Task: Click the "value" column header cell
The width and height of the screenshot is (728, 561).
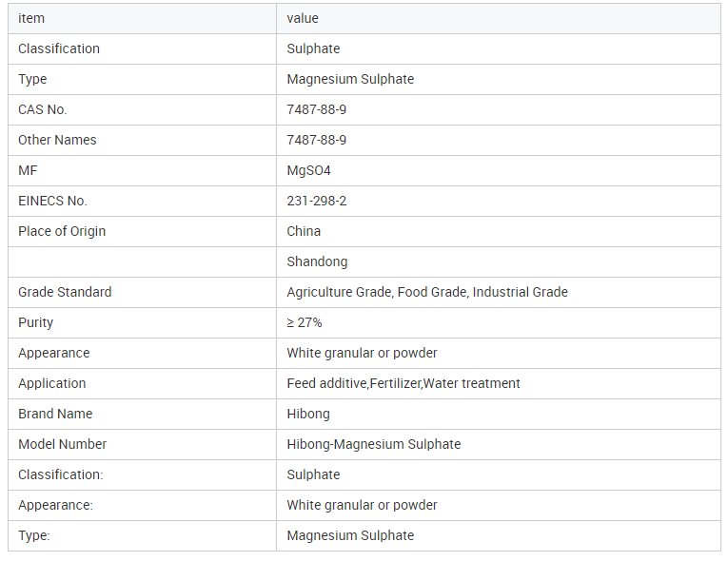Action: [x=303, y=18]
